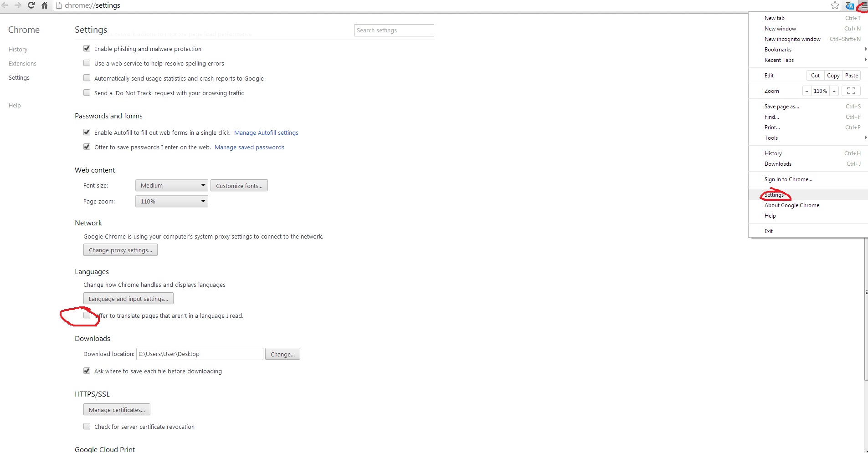Open Help in the left sidebar
The height and width of the screenshot is (453, 868).
pos(15,106)
